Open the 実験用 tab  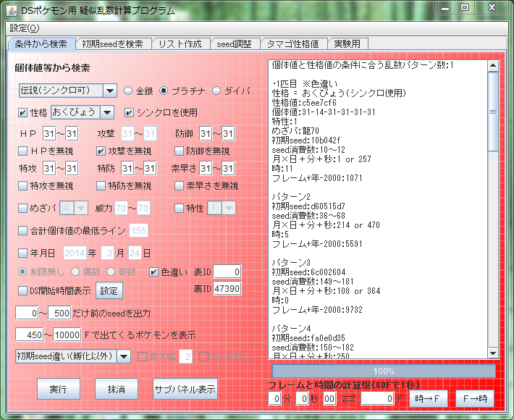tap(347, 44)
